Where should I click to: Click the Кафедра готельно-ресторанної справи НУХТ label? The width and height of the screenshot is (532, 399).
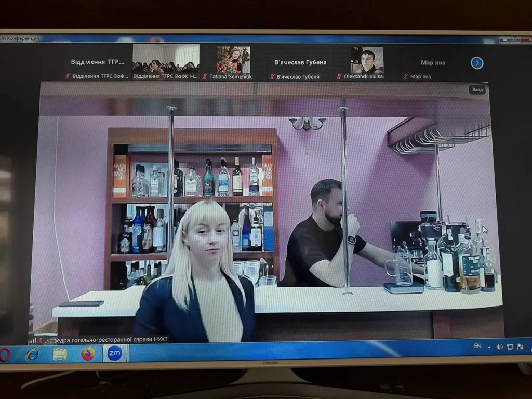106,340
